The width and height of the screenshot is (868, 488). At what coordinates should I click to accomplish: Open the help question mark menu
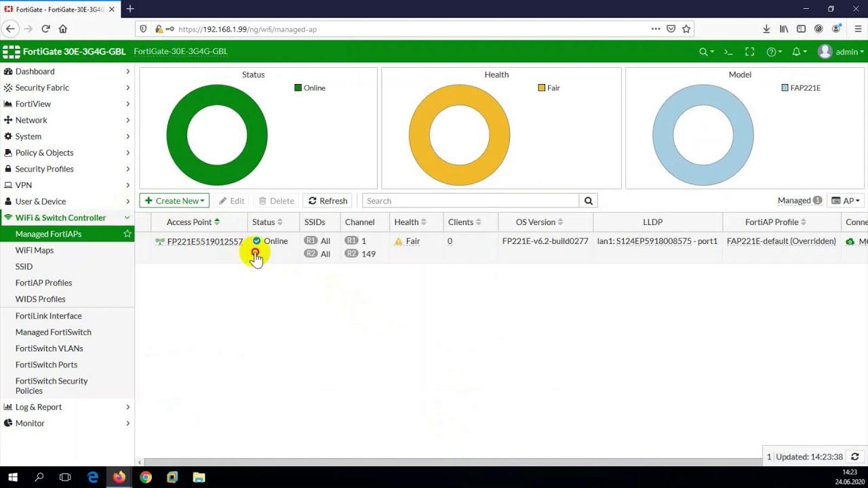pos(774,52)
